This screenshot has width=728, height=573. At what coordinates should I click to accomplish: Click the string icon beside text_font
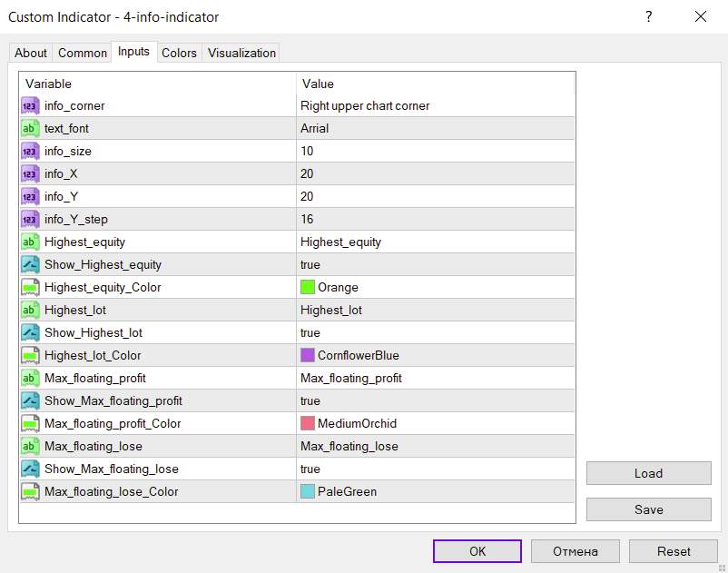pyautogui.click(x=30, y=128)
